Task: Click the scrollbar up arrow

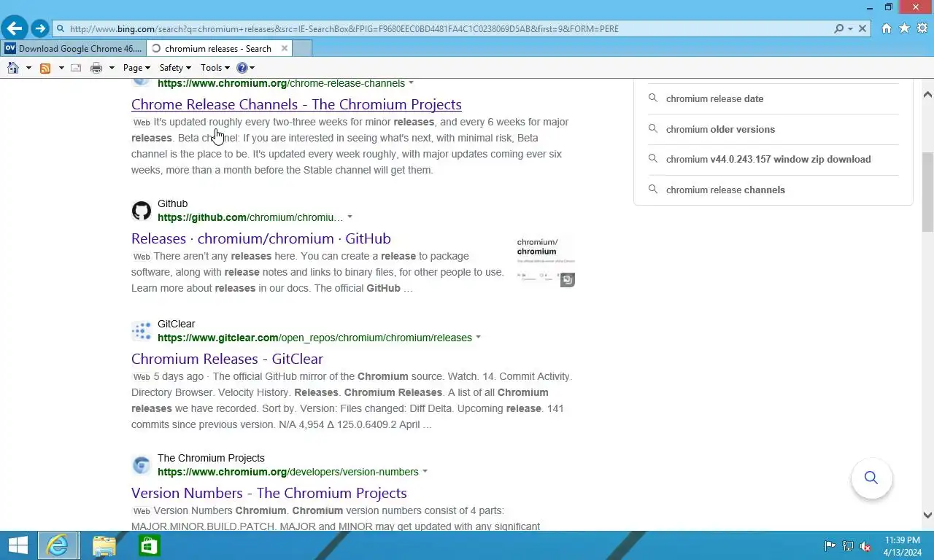Action: tap(927, 94)
